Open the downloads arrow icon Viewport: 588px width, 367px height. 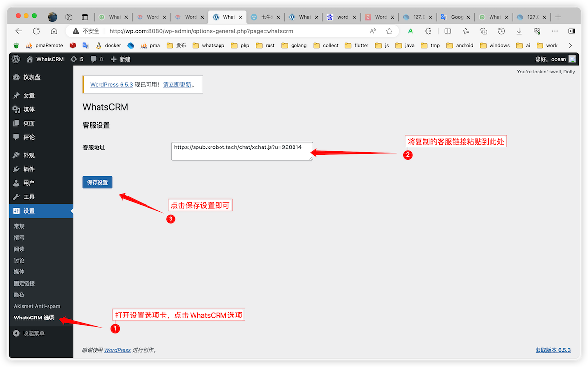519,31
